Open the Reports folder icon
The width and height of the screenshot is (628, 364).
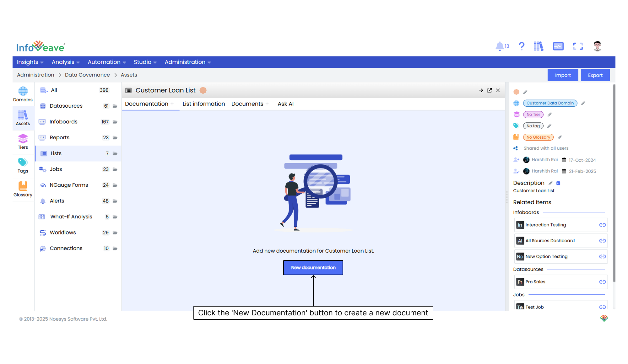[115, 138]
